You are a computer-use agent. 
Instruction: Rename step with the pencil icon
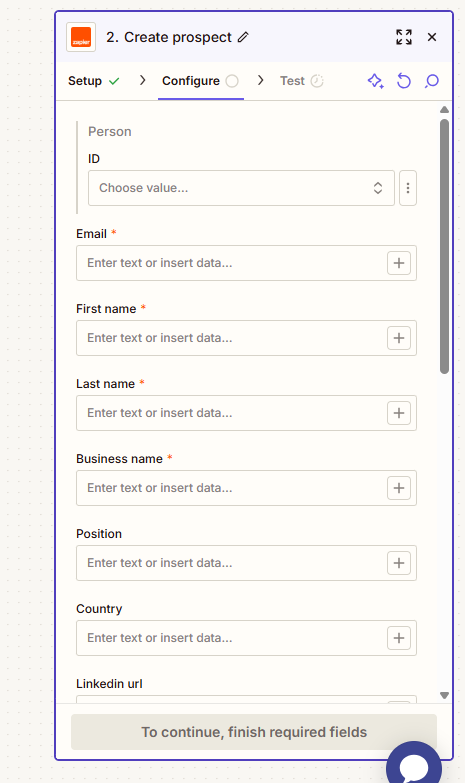243,37
